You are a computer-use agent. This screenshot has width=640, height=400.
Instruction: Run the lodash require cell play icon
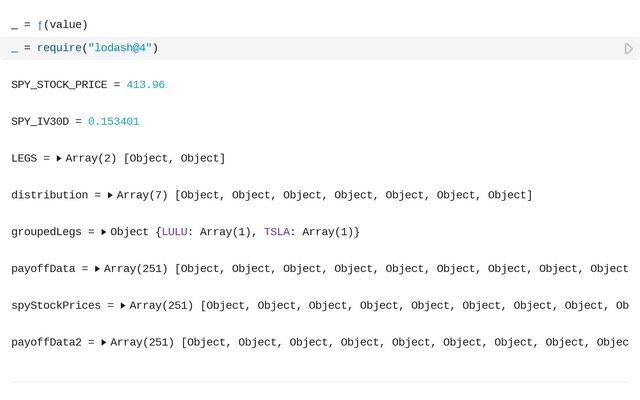click(x=628, y=48)
